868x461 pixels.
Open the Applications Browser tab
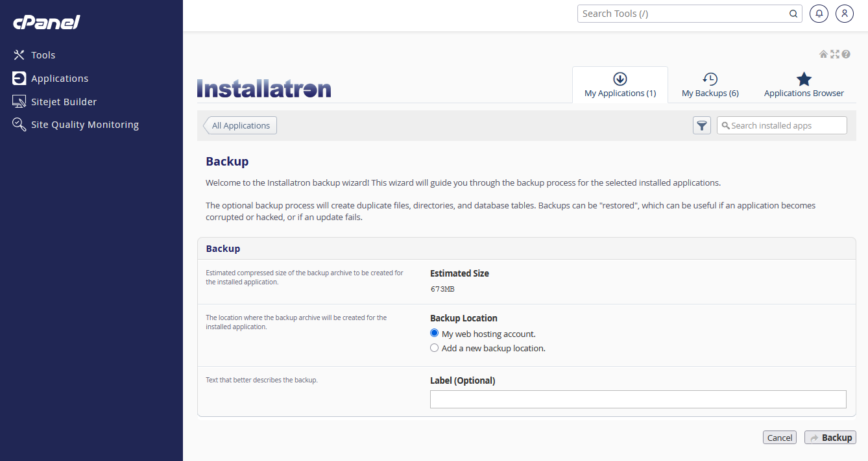(804, 85)
